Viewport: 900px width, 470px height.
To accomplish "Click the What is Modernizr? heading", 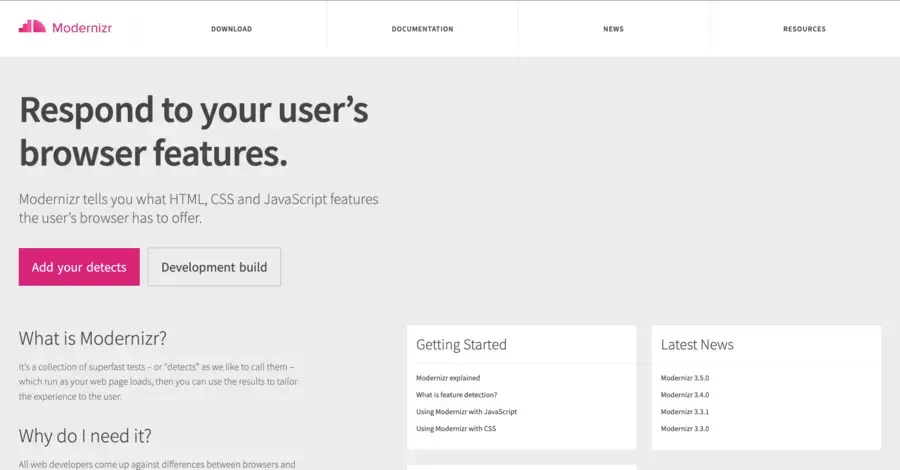I will point(92,338).
